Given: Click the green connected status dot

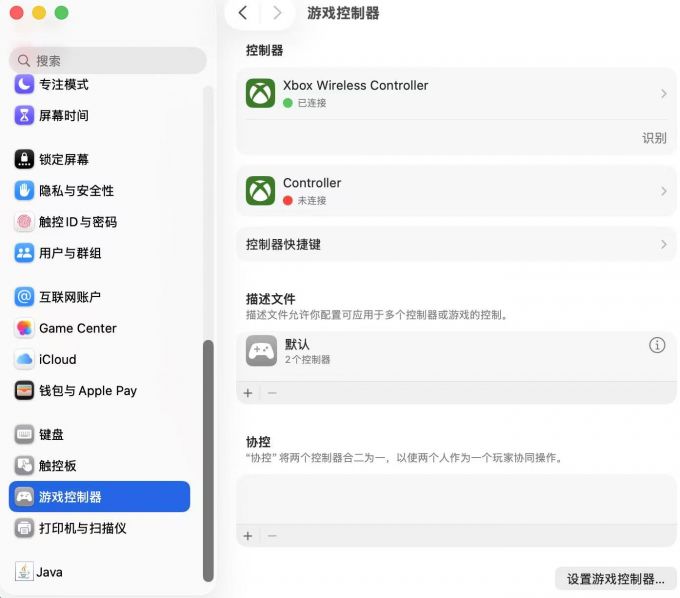Looking at the screenshot, I should pyautogui.click(x=288, y=103).
